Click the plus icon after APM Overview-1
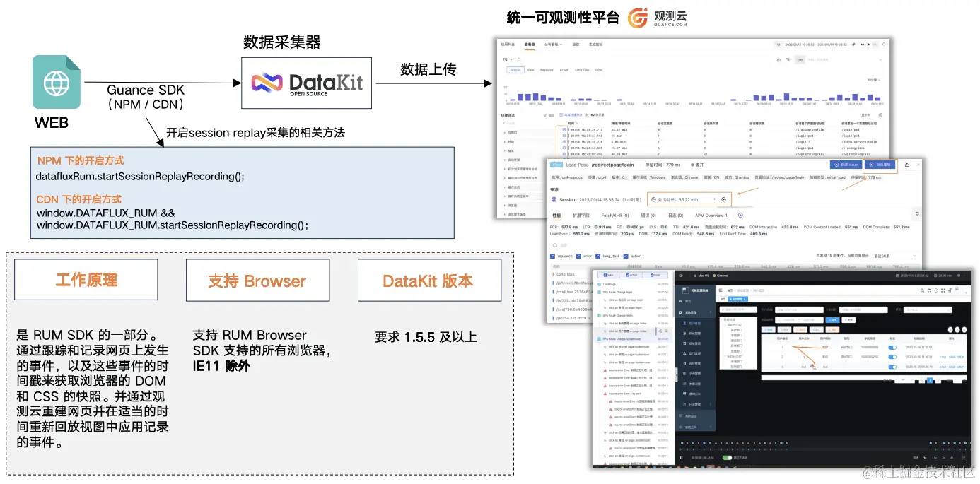The width and height of the screenshot is (980, 484). pyautogui.click(x=740, y=216)
